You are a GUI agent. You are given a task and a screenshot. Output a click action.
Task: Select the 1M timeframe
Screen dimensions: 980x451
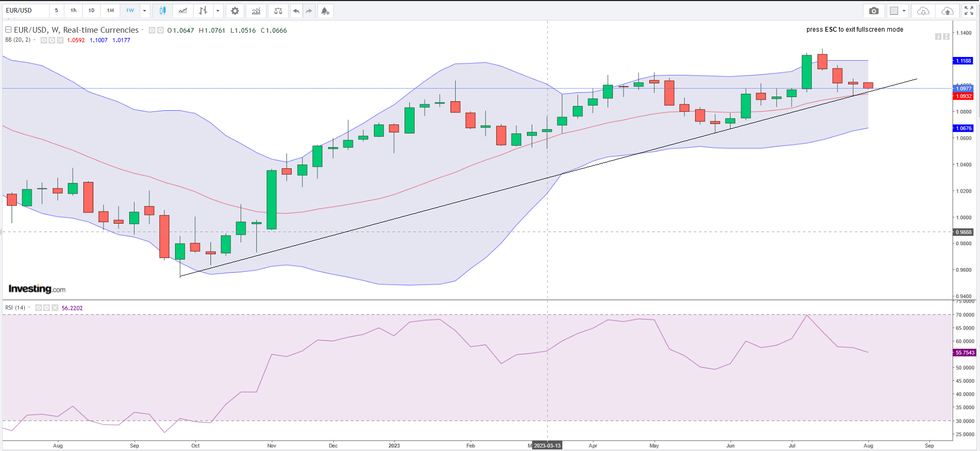tap(110, 11)
